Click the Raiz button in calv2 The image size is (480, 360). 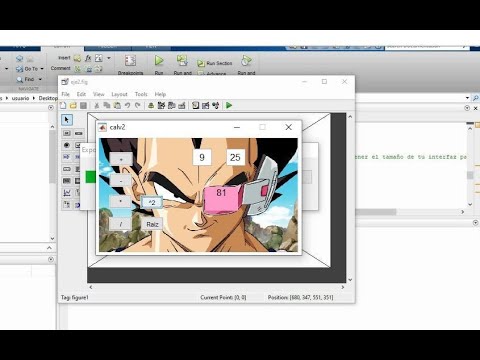pos(152,224)
